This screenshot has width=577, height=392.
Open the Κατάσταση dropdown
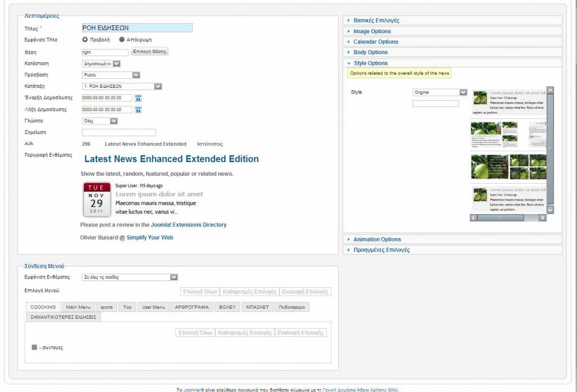click(101, 64)
